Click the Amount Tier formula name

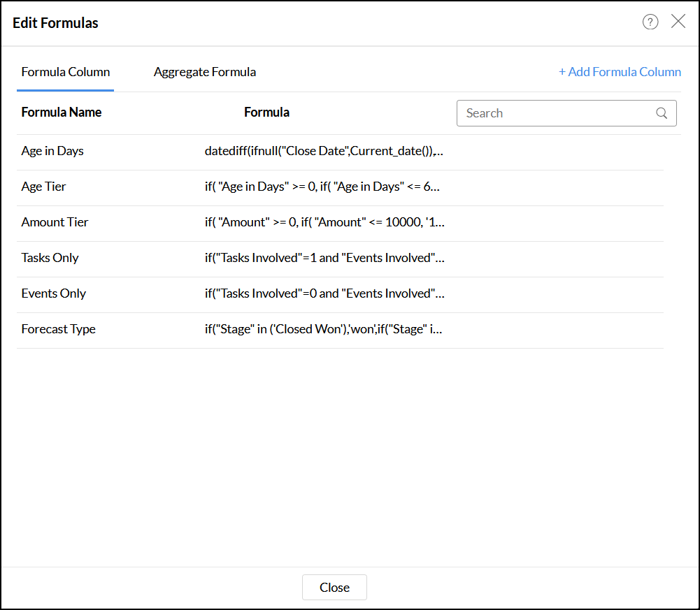pyautogui.click(x=55, y=222)
